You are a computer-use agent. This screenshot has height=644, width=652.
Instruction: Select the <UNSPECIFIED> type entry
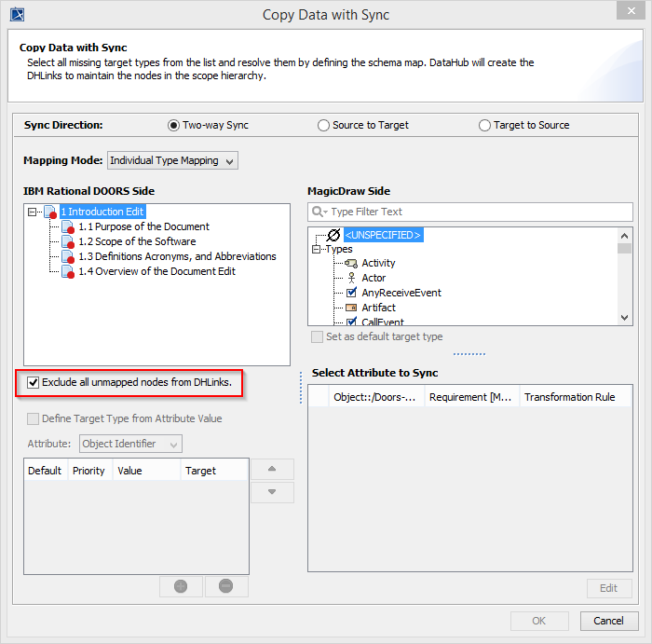tap(383, 235)
